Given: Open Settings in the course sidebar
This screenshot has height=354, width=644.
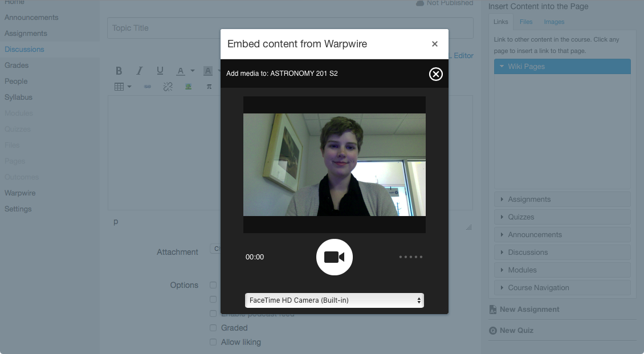Looking at the screenshot, I should pos(18,209).
